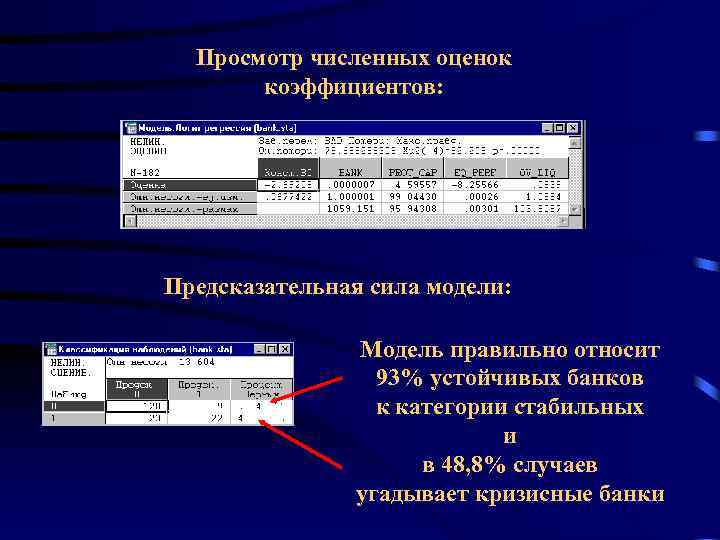720x540 pixels.
Task: Select the dark highlighted constant column header
Action: click(x=288, y=168)
